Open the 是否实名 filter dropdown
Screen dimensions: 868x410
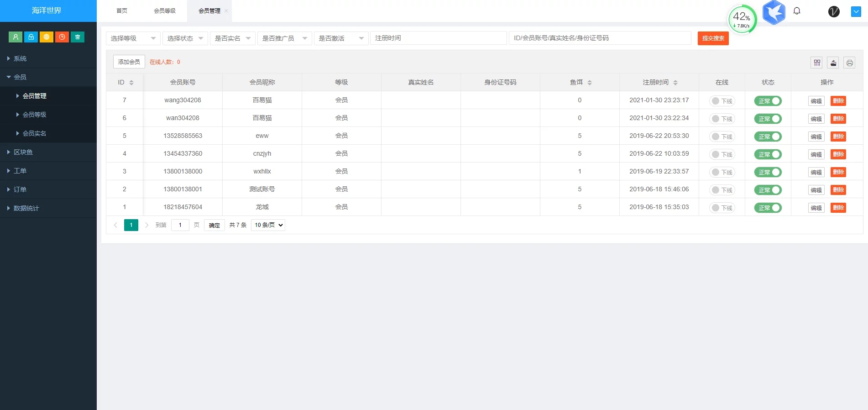(x=232, y=38)
